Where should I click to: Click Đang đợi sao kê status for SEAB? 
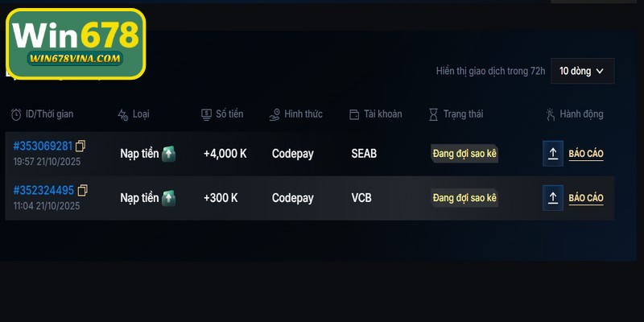click(x=464, y=154)
